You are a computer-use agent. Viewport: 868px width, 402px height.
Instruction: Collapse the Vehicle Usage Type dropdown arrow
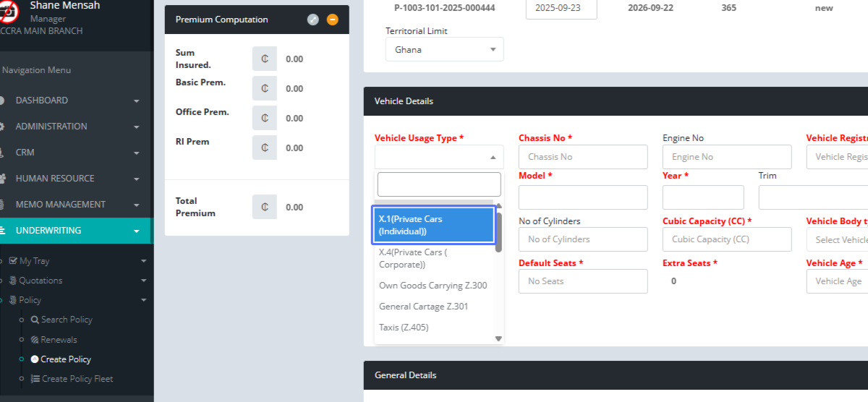tap(493, 157)
